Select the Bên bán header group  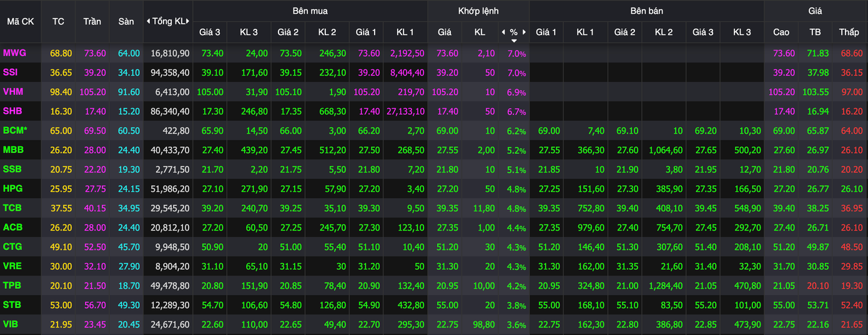[646, 11]
